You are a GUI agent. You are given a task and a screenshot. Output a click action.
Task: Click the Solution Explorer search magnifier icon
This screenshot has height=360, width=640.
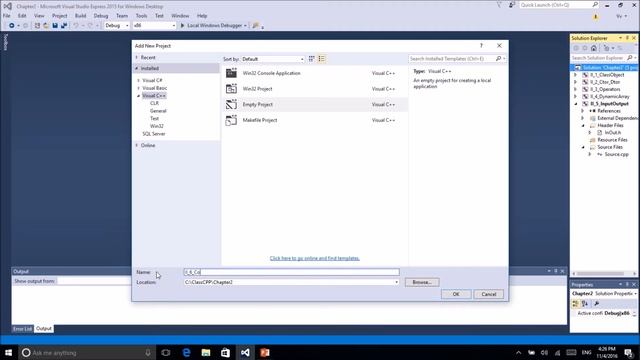click(x=630, y=58)
